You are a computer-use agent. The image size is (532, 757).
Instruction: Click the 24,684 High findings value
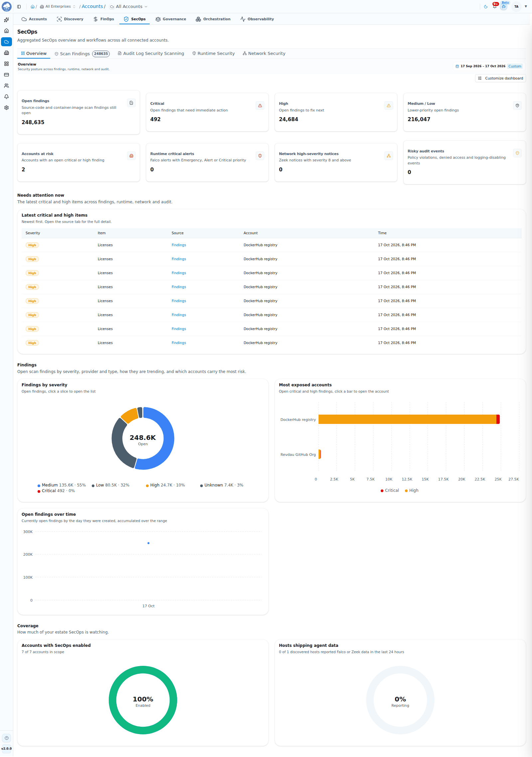(x=289, y=119)
